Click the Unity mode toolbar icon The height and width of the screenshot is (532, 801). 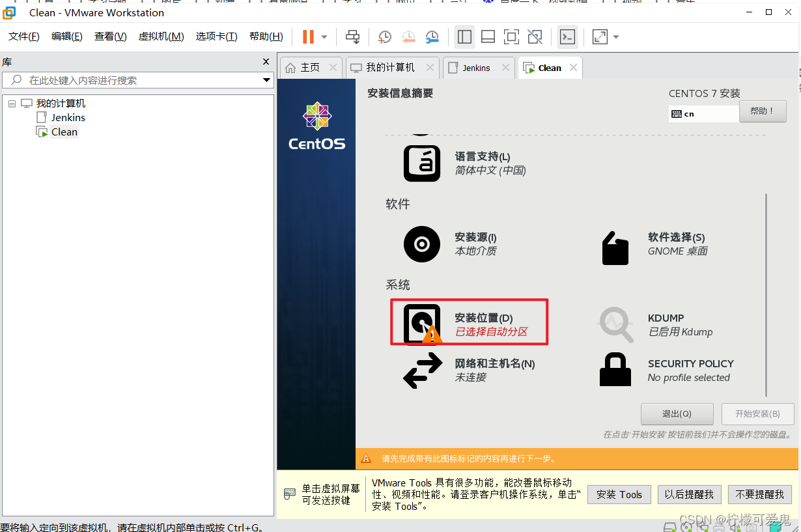[x=535, y=37]
